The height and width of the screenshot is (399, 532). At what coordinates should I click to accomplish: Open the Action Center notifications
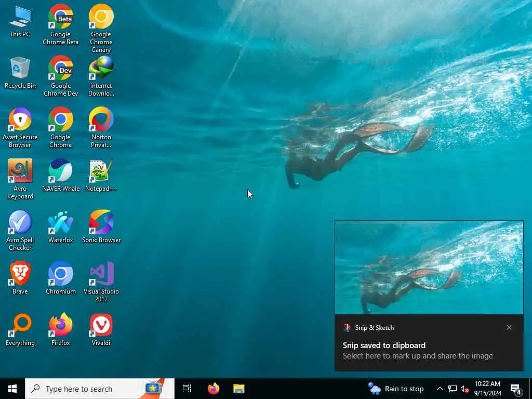tap(516, 389)
